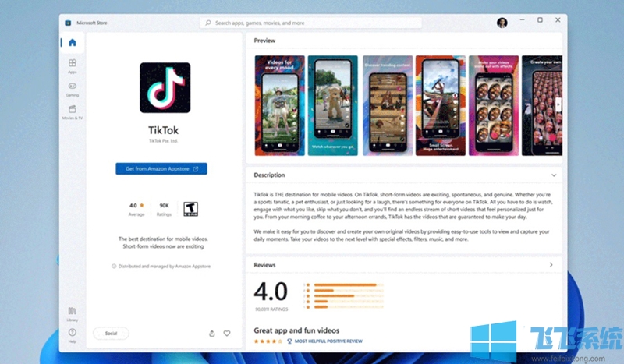Go to the Home page in sidebar
The width and height of the screenshot is (624, 364).
[x=73, y=43]
